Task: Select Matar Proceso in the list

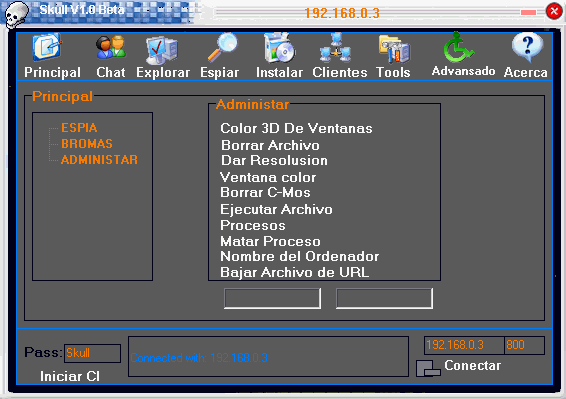Action: click(x=270, y=241)
